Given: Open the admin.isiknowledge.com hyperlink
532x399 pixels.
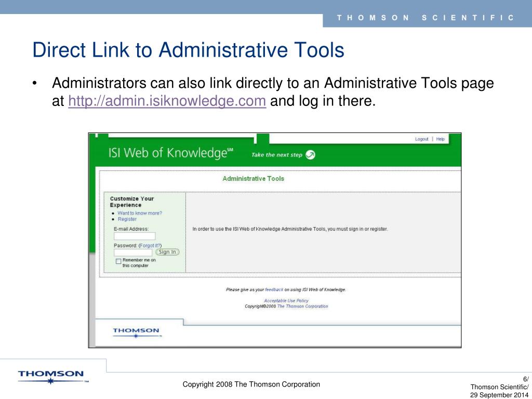Looking at the screenshot, I should tap(167, 101).
